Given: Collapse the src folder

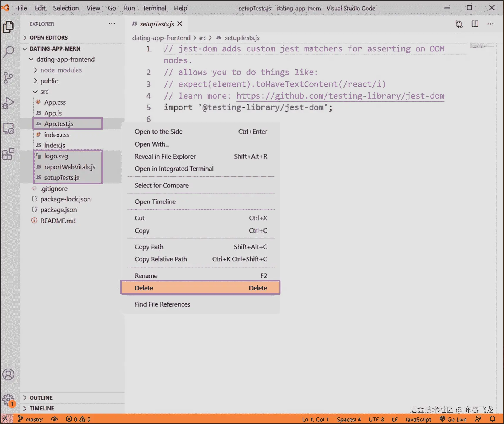Looking at the screenshot, I should coord(73,92).
